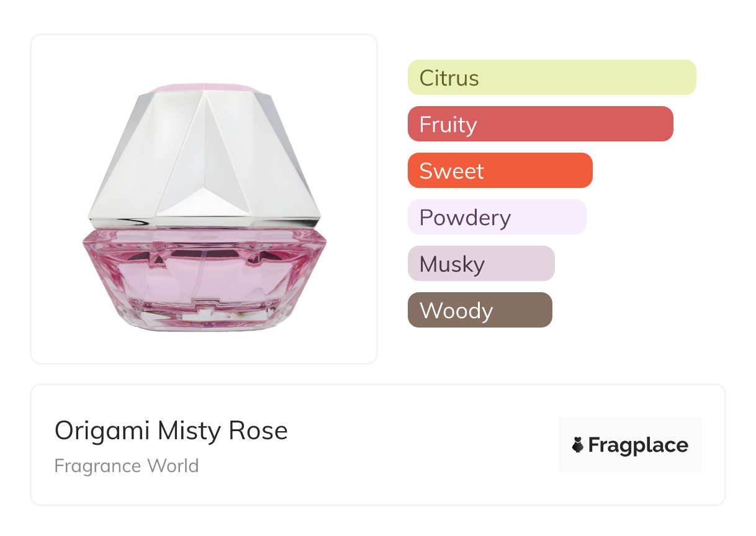
Task: Select the Citrus accord bar
Action: [x=551, y=78]
